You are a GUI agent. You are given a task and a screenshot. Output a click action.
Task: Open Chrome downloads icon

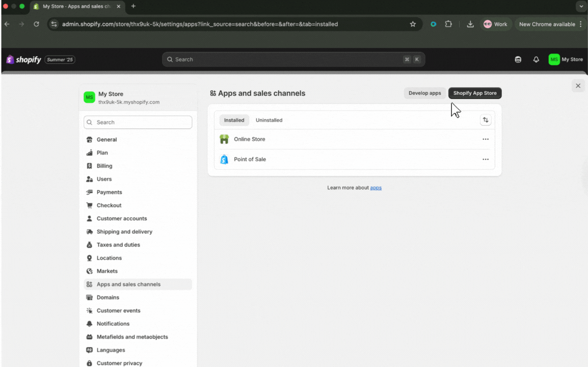(x=470, y=24)
